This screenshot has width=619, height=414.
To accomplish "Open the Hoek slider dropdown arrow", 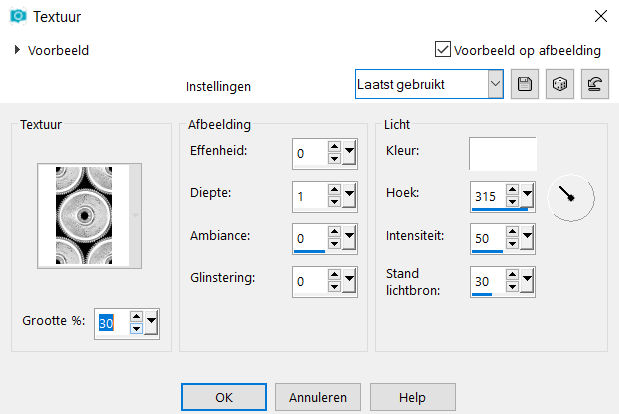I will pyautogui.click(x=527, y=195).
